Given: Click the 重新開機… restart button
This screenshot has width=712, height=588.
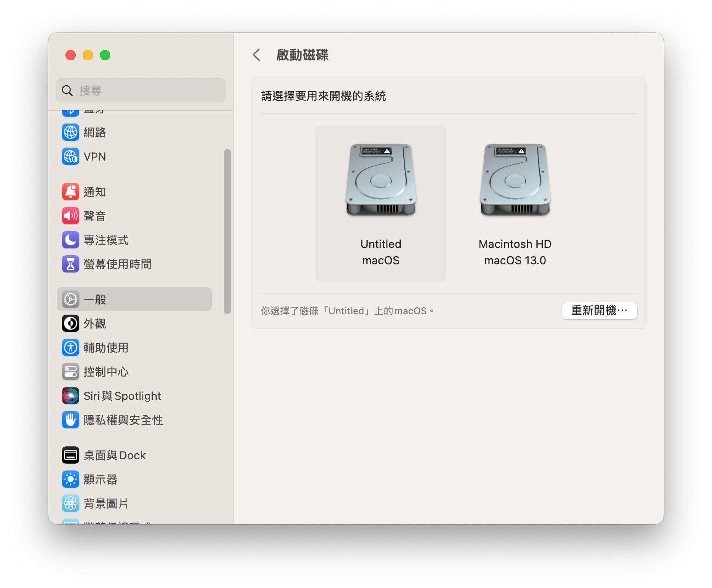Looking at the screenshot, I should (x=599, y=311).
